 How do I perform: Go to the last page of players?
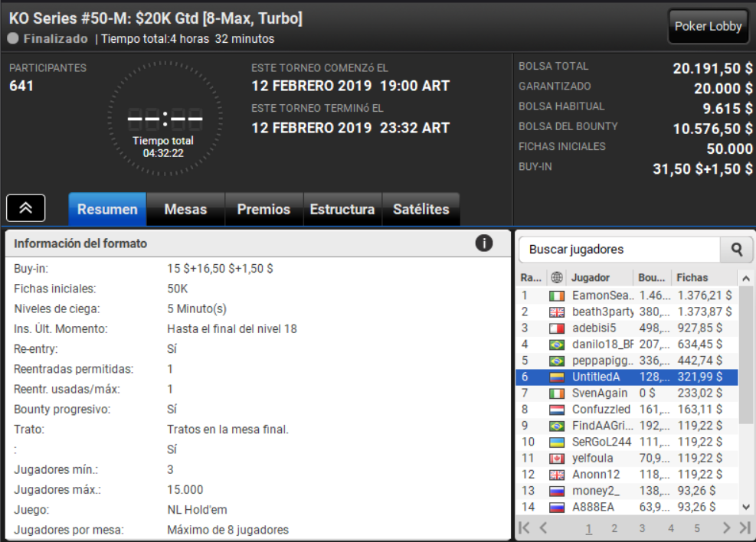(745, 528)
